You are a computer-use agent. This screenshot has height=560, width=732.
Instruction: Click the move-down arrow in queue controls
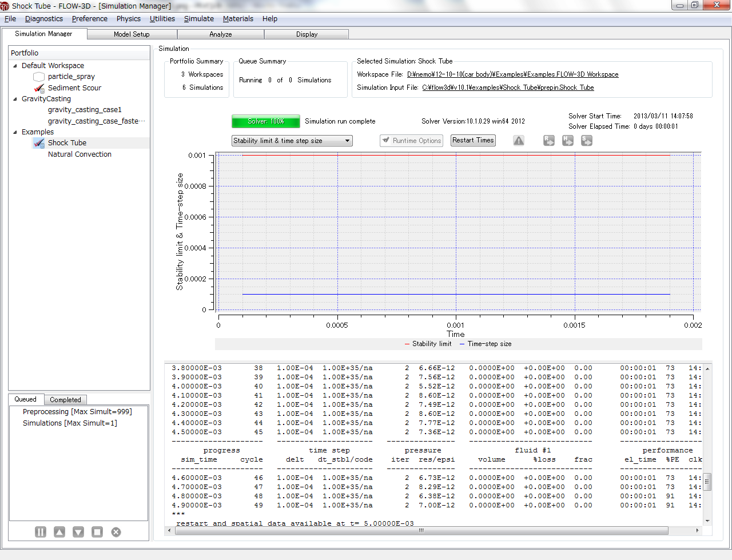point(78,532)
